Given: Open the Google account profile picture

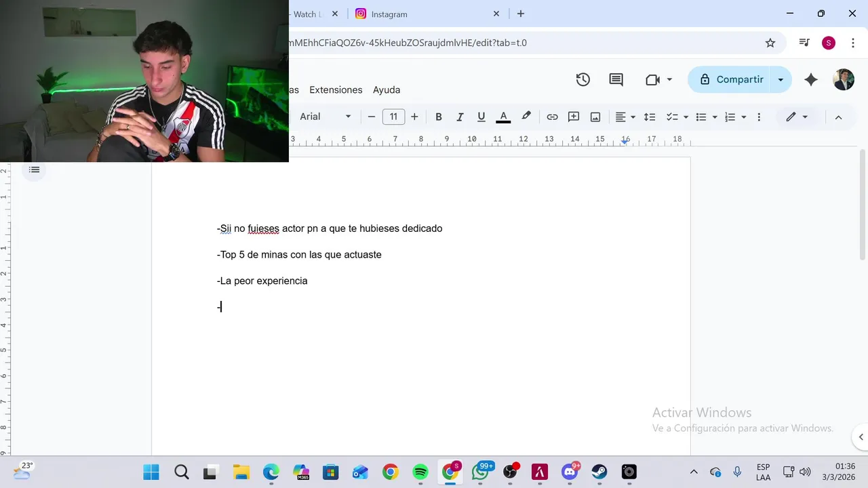Looking at the screenshot, I should [844, 79].
